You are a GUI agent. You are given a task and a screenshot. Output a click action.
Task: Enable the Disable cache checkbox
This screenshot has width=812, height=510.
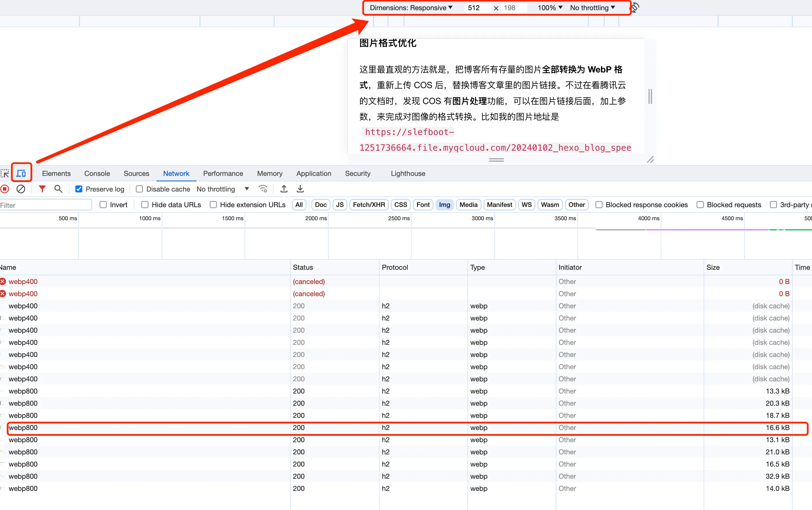(x=139, y=189)
